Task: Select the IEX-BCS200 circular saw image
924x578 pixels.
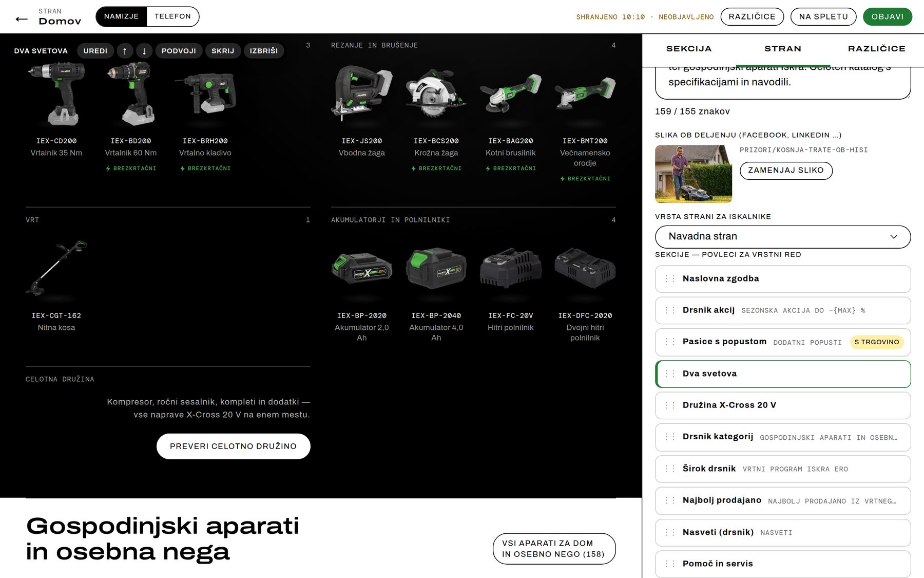Action: pos(436,94)
